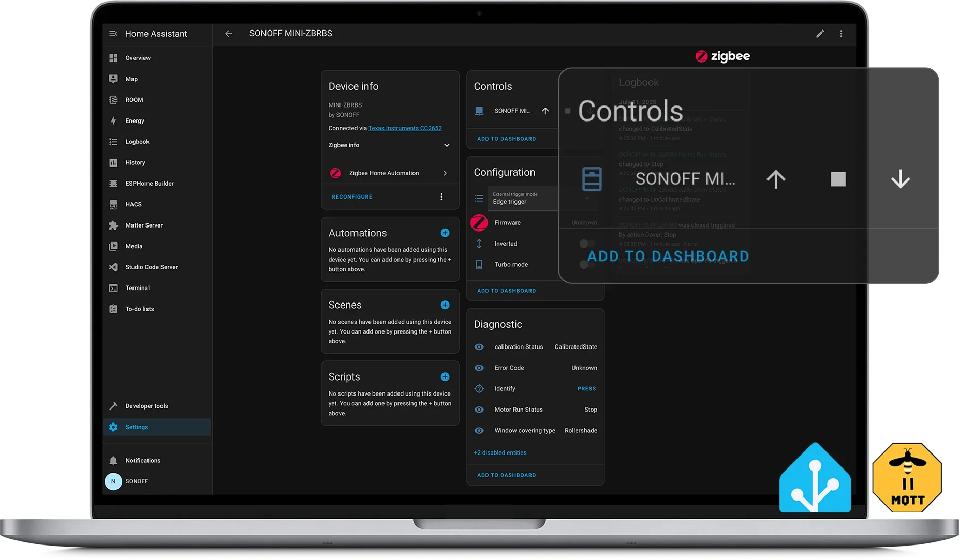Open the External trigger mode dropdown
Image resolution: width=959 pixels, height=560 pixels.
click(x=523, y=199)
